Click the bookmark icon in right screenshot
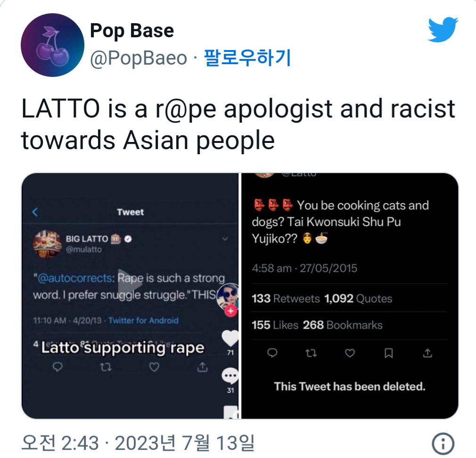This screenshot has height=458, width=476. (388, 353)
